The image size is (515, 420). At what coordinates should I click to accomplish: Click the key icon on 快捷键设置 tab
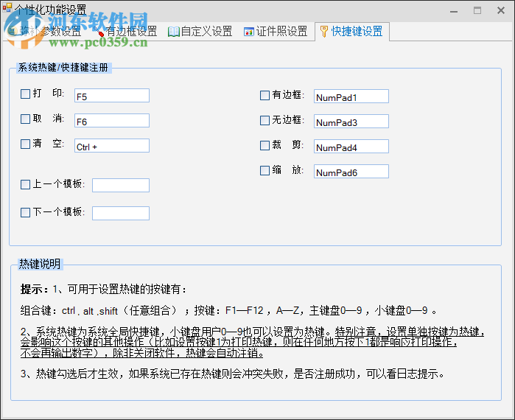[324, 32]
